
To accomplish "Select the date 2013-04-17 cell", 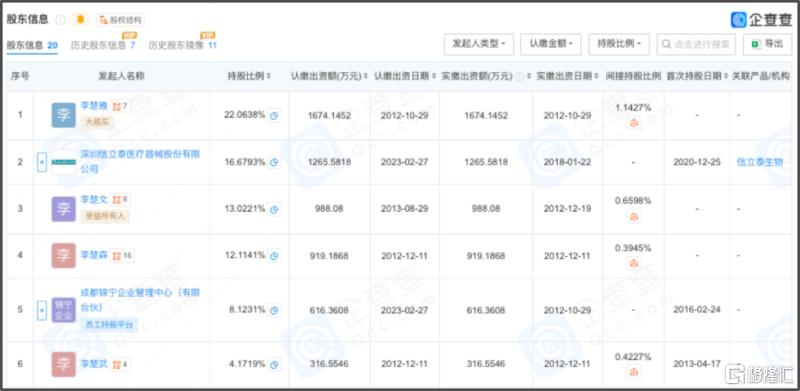I will pos(697,364).
